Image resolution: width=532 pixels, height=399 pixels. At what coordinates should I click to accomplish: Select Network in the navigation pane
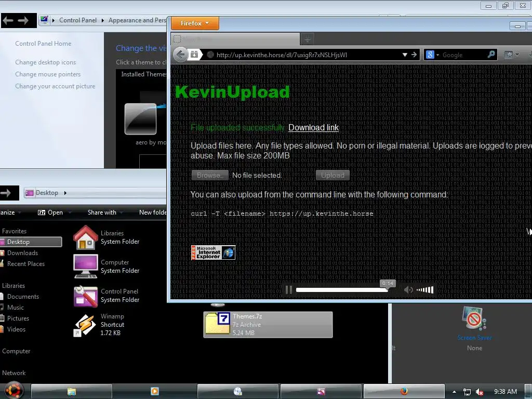pos(14,373)
